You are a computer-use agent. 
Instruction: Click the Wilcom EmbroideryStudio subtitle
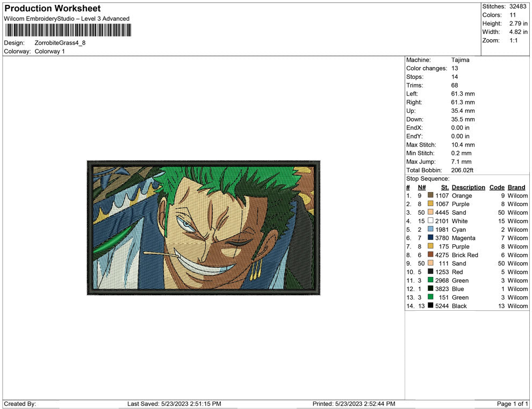[67, 19]
